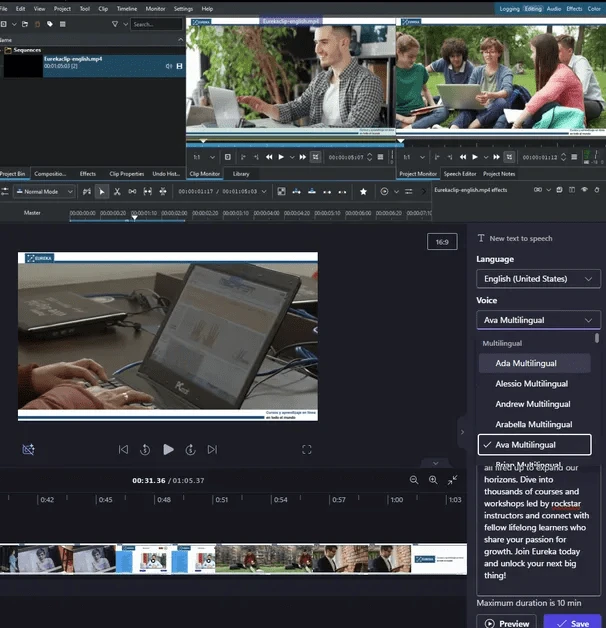Toggle split compare icon in effects panel
The height and width of the screenshot is (628, 606).
pyautogui.click(x=572, y=190)
